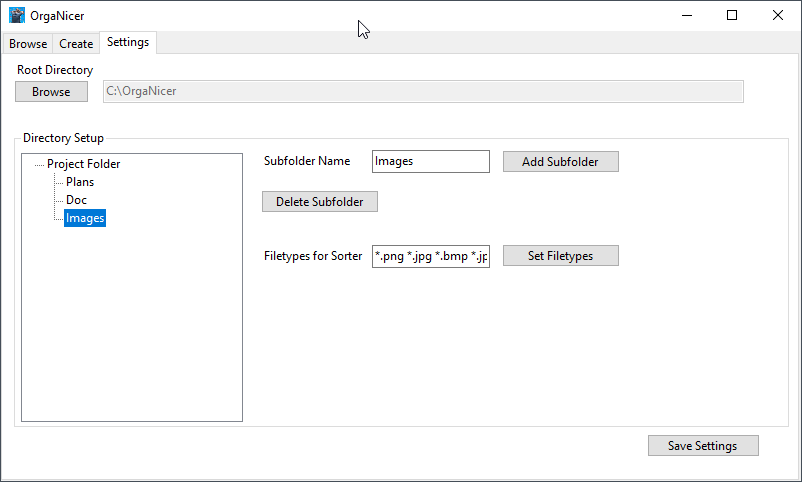Open the Create tab
Screen dimensions: 802x482
point(76,43)
